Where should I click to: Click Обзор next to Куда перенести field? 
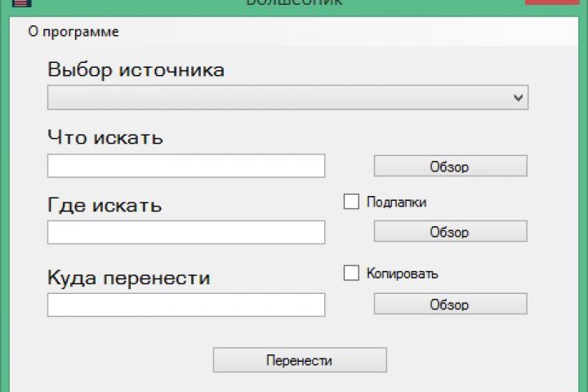pos(450,305)
